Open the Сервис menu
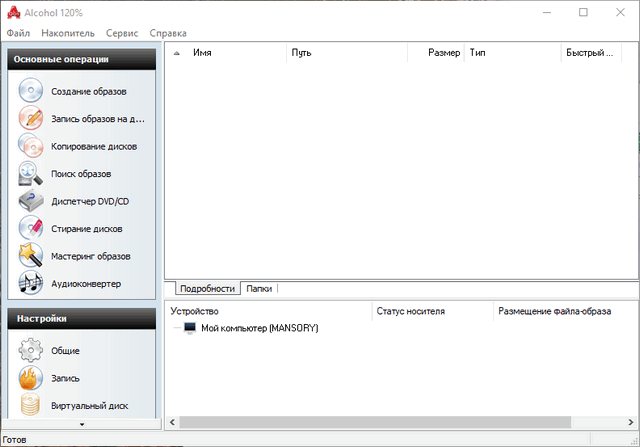Viewport: 640px width, 447px height. 122,33
